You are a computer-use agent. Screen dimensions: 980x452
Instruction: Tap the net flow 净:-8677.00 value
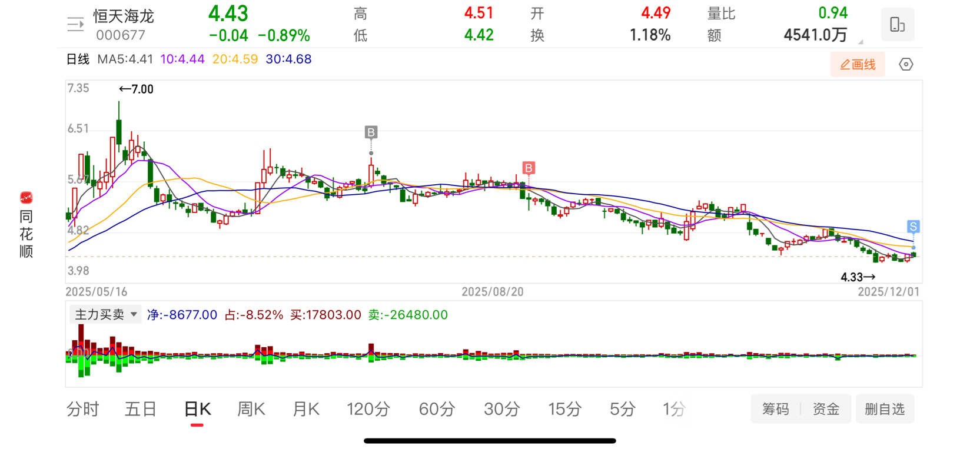182,315
